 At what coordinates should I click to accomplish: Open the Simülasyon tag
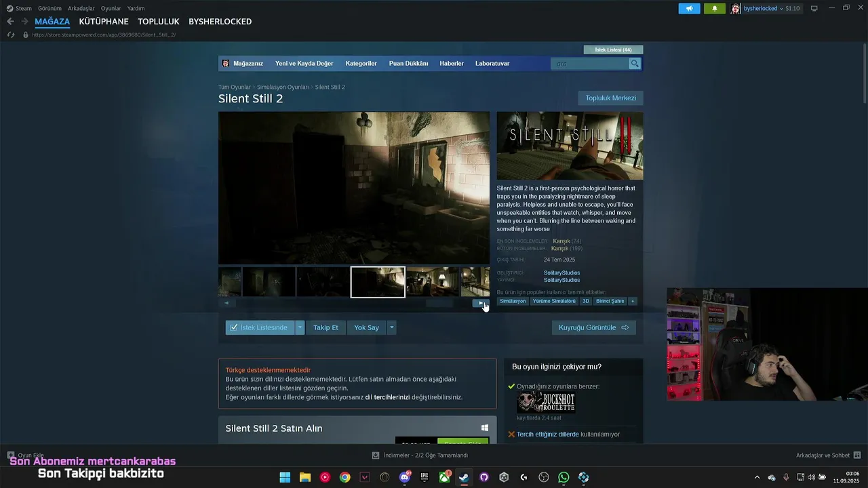click(513, 301)
